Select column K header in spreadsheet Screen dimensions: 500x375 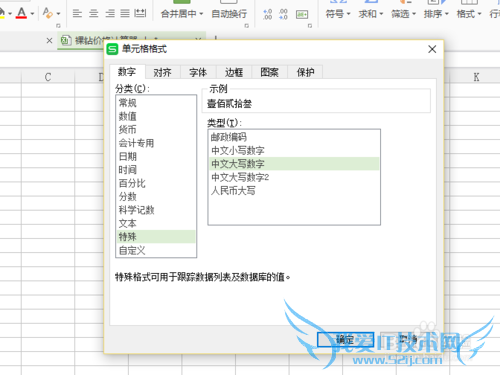click(x=476, y=77)
